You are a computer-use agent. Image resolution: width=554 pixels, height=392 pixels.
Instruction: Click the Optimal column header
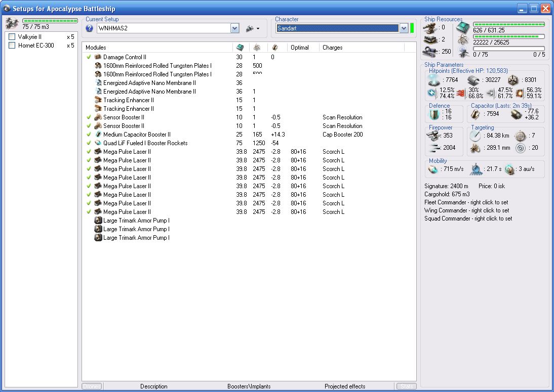click(300, 47)
